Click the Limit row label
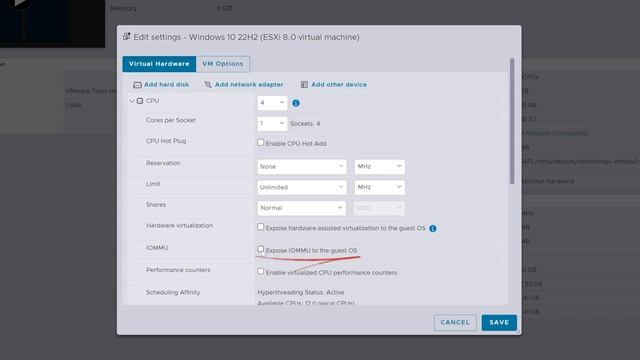The image size is (640, 360). click(153, 184)
